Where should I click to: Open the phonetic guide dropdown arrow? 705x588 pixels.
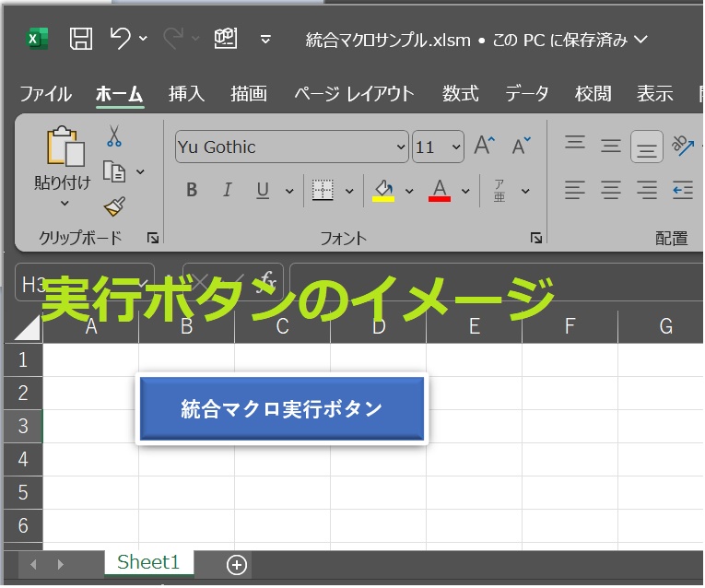tap(525, 192)
